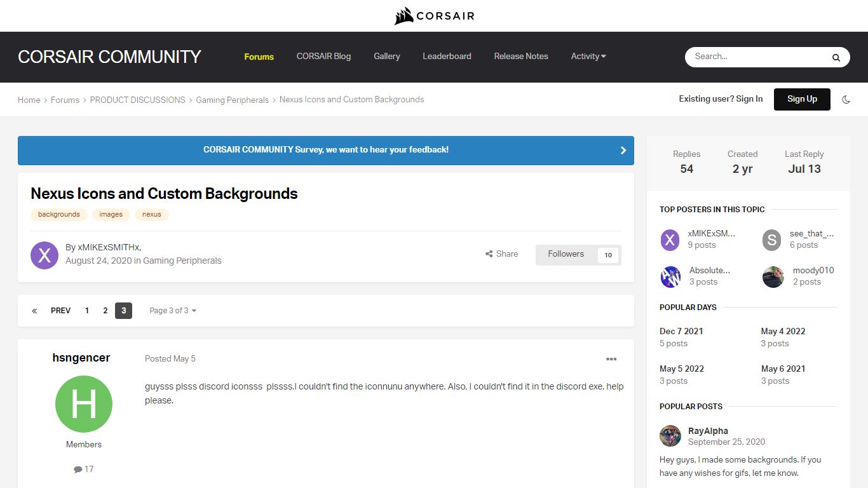Open xMIKExSMITHx author name link
868x488 pixels.
[108, 248]
